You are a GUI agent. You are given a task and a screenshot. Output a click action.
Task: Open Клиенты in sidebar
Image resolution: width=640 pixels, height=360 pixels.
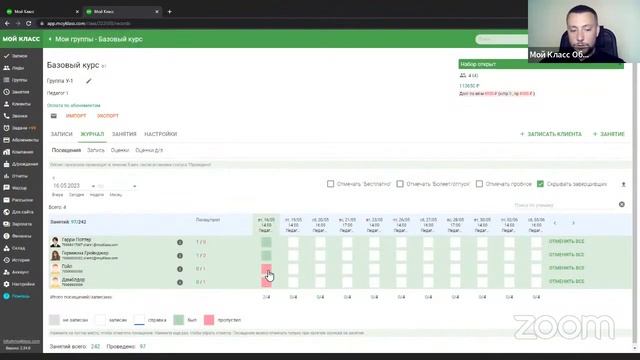coord(17,104)
